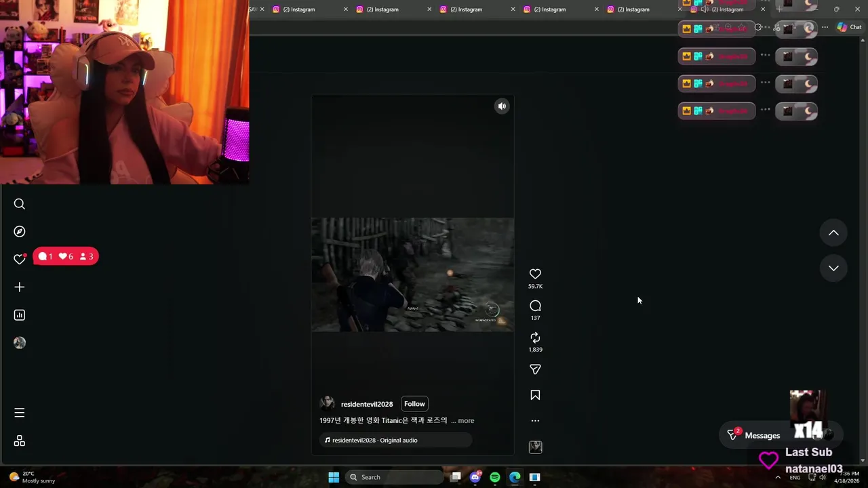Pause the Resident Evil reel video
Image resolution: width=868 pixels, height=488 pixels.
[412, 274]
